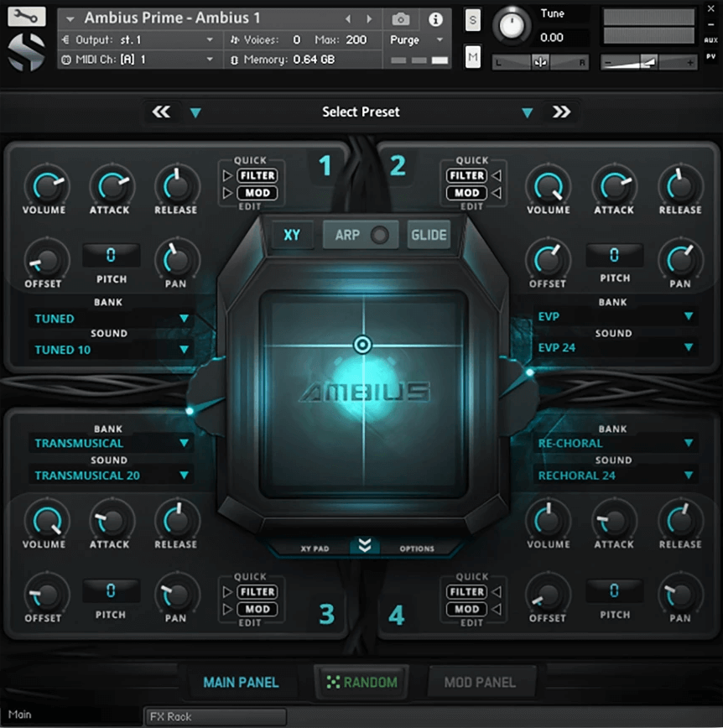Switch to the MOD PANEL tab
The width and height of the screenshot is (723, 728).
(x=481, y=682)
